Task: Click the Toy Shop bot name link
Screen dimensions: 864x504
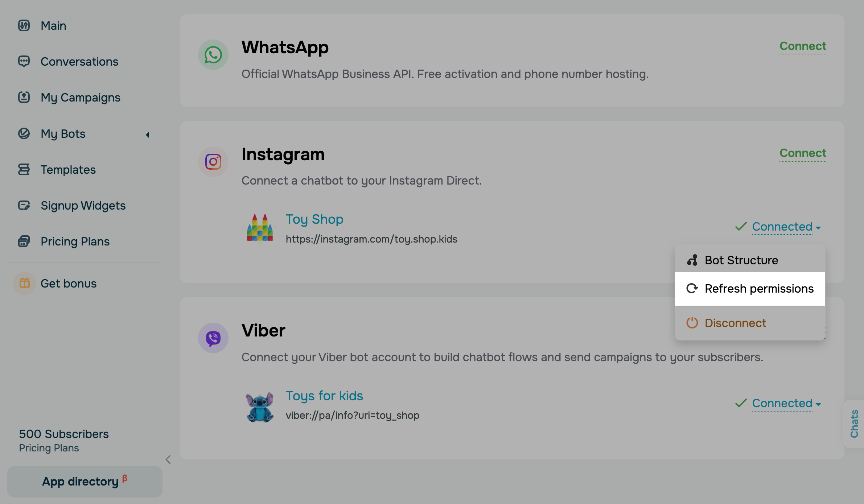Action: coord(314,219)
